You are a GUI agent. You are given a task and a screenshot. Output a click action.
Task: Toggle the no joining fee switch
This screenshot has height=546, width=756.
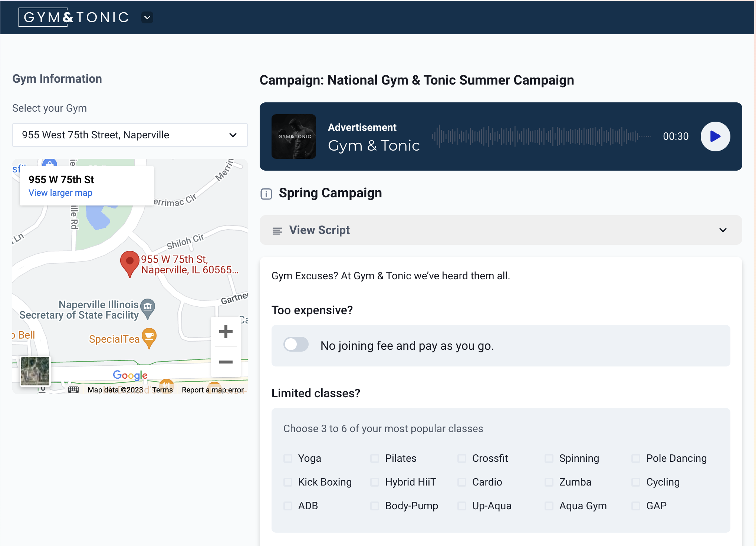click(296, 345)
